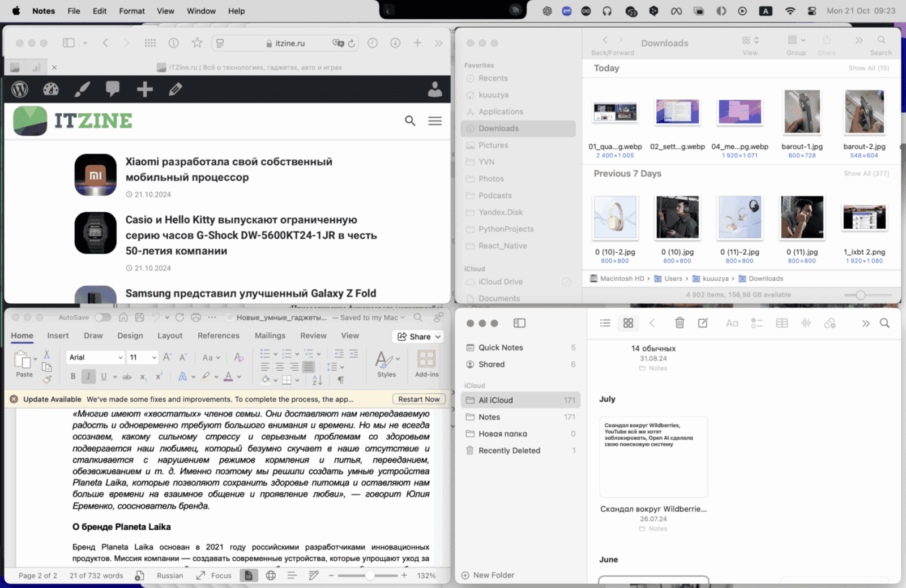Click the WordPress add new plus icon
The height and width of the screenshot is (588, 906).
[144, 89]
